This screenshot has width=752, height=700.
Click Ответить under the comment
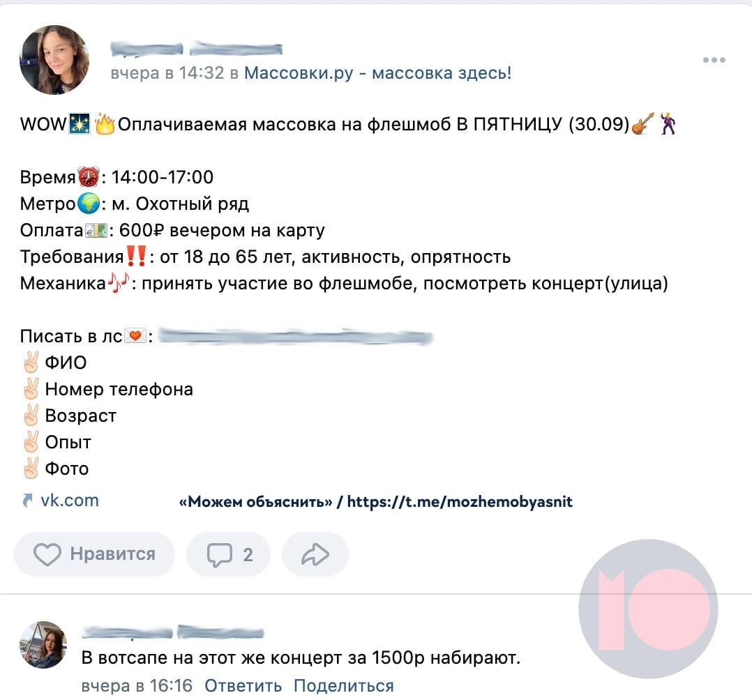tap(243, 685)
